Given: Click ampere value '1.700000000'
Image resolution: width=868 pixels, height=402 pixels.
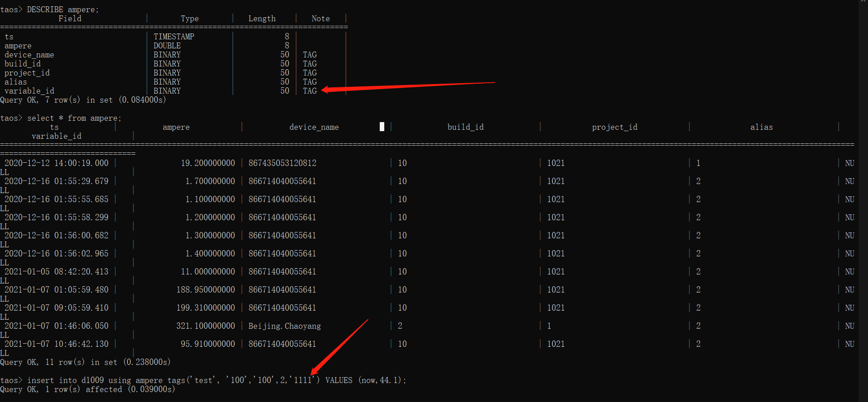Looking at the screenshot, I should [x=210, y=181].
